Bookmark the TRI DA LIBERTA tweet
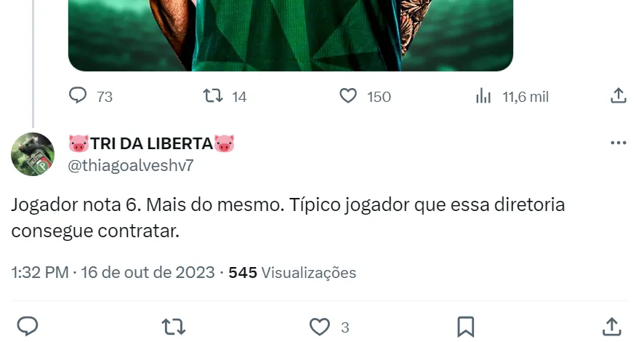The width and height of the screenshot is (644, 342). 466,327
